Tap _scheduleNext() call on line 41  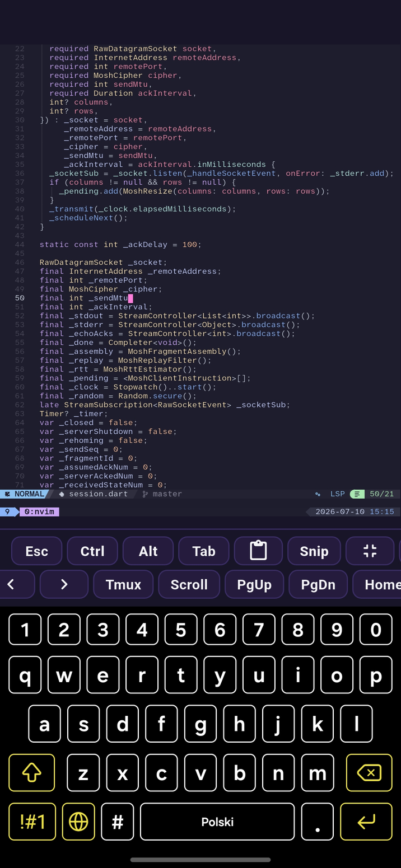tap(88, 218)
